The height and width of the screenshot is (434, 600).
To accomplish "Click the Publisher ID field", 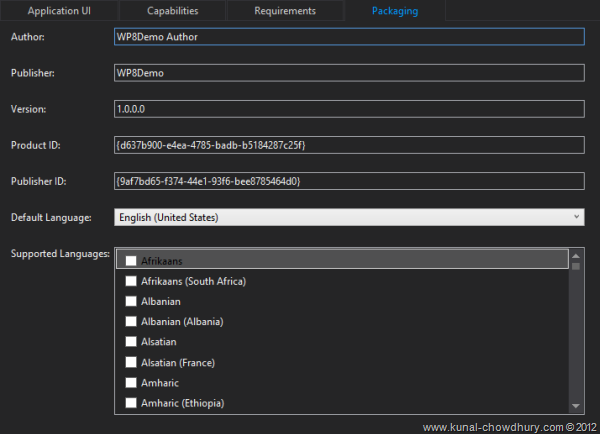I will pyautogui.click(x=349, y=181).
